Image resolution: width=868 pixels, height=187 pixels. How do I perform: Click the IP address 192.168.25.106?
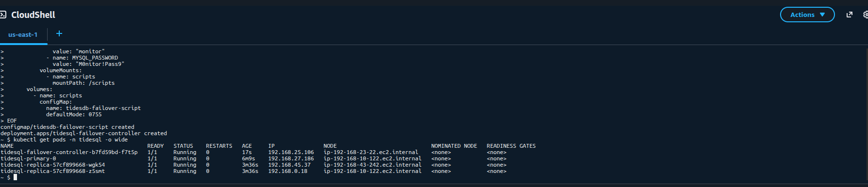pos(291,152)
